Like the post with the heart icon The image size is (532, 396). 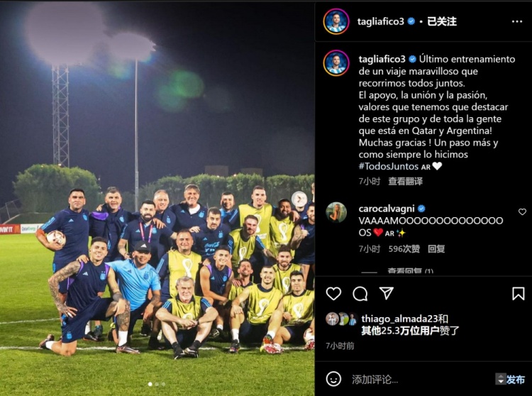[333, 294]
